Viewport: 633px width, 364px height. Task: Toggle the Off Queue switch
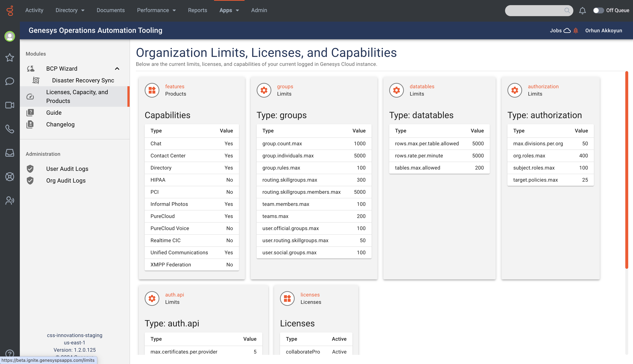click(598, 10)
